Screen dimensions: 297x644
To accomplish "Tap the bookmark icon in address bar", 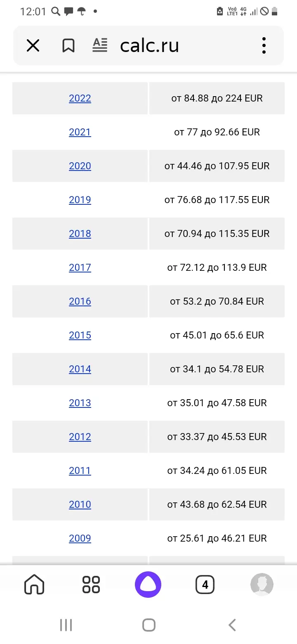I will (68, 45).
